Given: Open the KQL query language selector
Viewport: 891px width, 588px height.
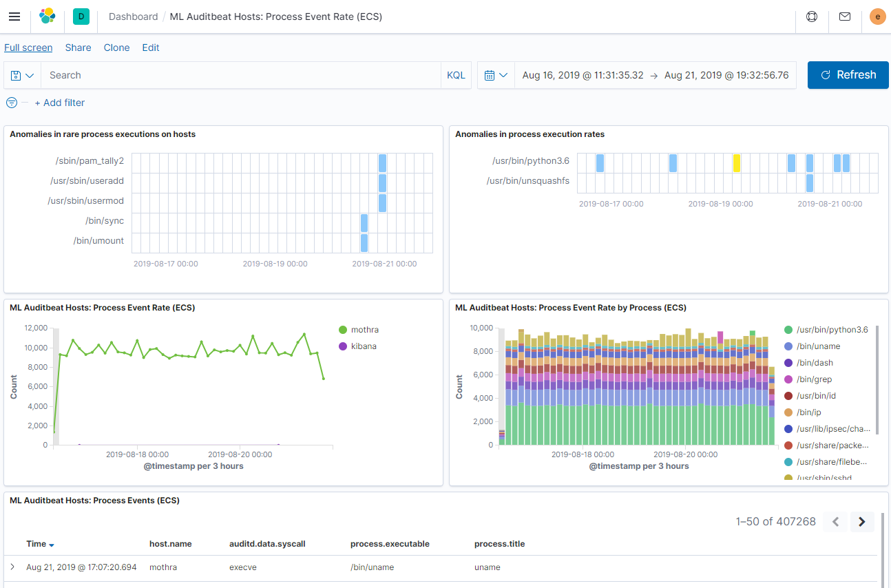Looking at the screenshot, I should click(x=456, y=75).
